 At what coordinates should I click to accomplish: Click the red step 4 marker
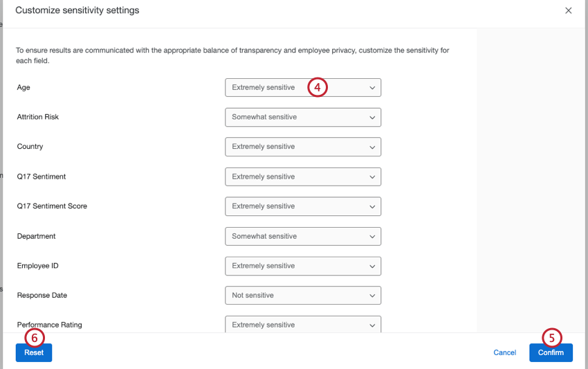(317, 88)
